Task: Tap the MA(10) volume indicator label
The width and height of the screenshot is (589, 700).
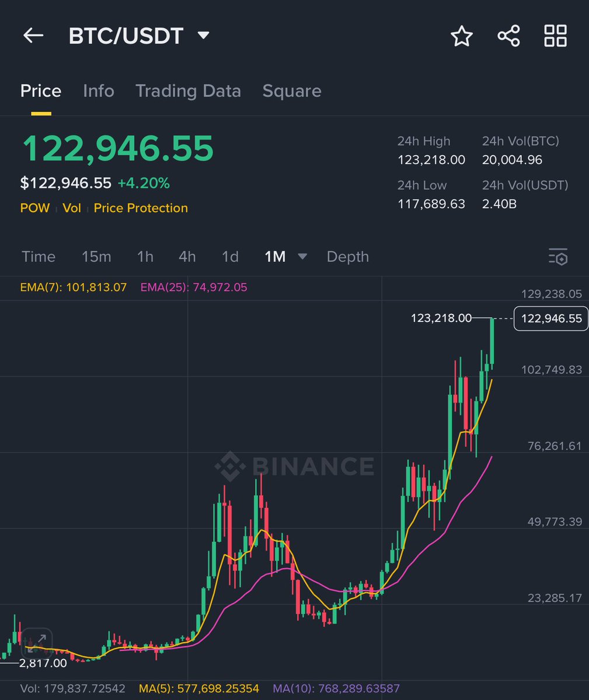Action: (x=336, y=689)
